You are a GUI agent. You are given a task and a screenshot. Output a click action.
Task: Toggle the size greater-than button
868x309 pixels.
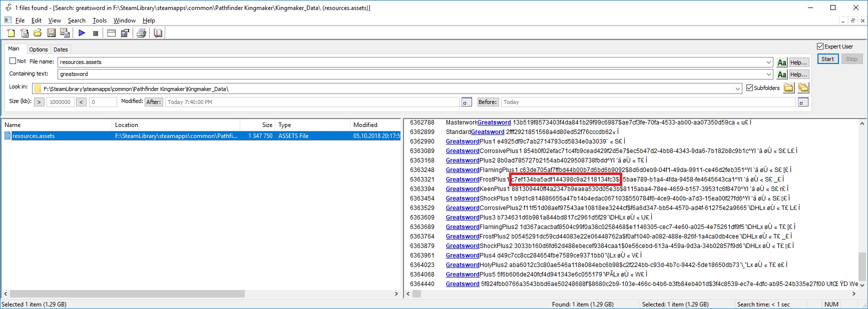[39, 102]
